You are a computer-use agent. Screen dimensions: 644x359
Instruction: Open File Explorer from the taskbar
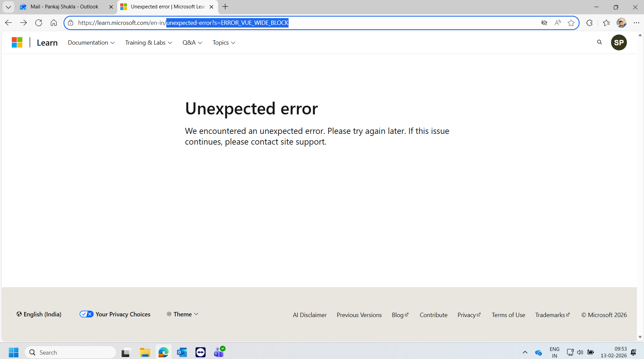145,353
